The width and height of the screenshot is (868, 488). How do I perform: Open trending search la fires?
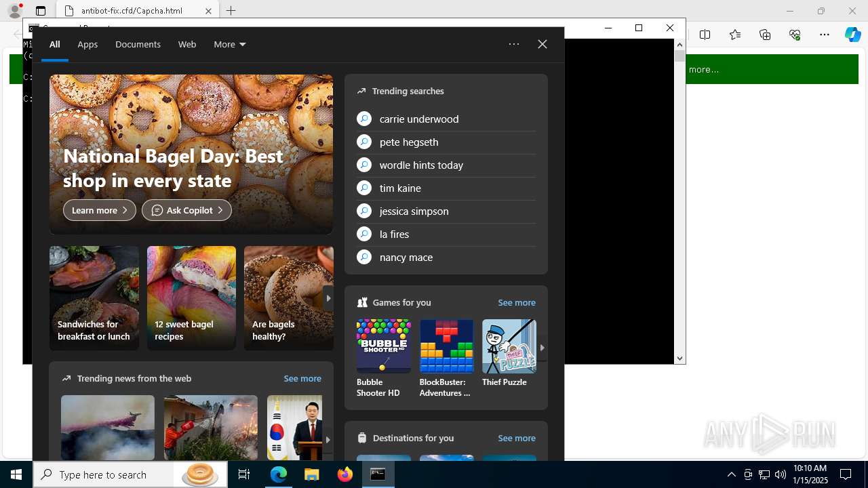394,235
